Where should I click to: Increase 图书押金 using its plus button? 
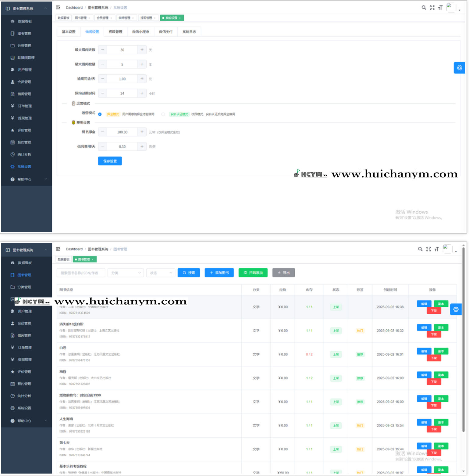(142, 132)
